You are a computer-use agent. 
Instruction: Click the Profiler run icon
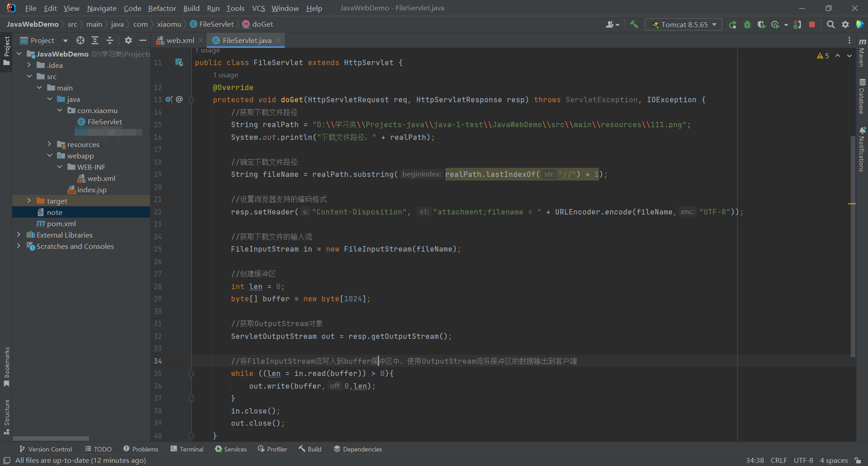coord(776,24)
